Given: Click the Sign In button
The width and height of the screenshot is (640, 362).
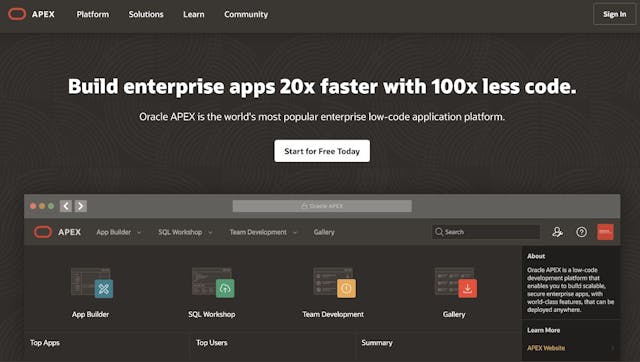Looking at the screenshot, I should click(614, 14).
